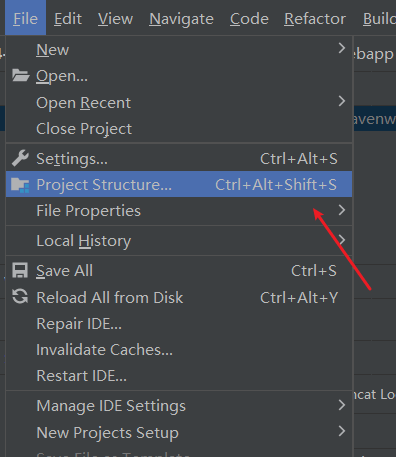Click the Reload All from Disk arrows icon

(20, 296)
